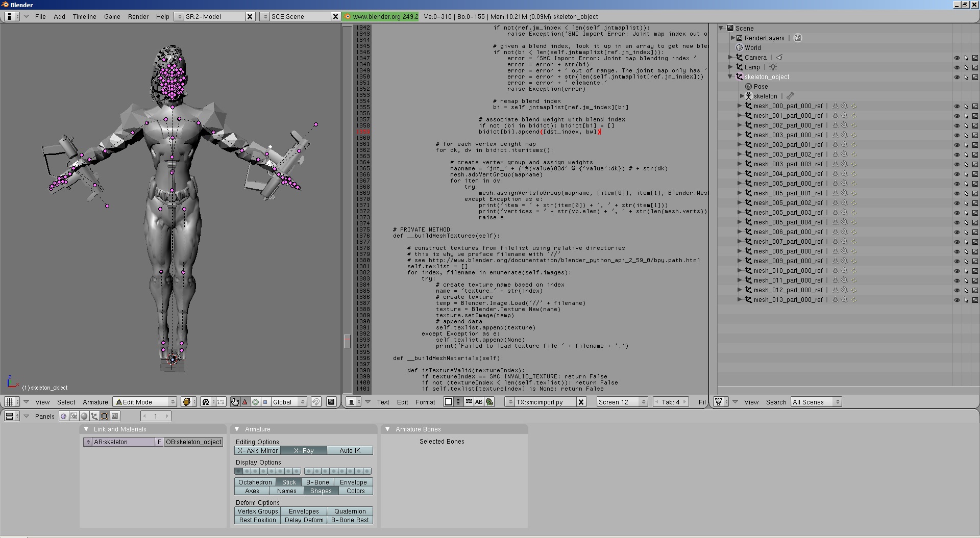Click the camera icon beside Camera item
The width and height of the screenshot is (980, 538).
tap(779, 58)
